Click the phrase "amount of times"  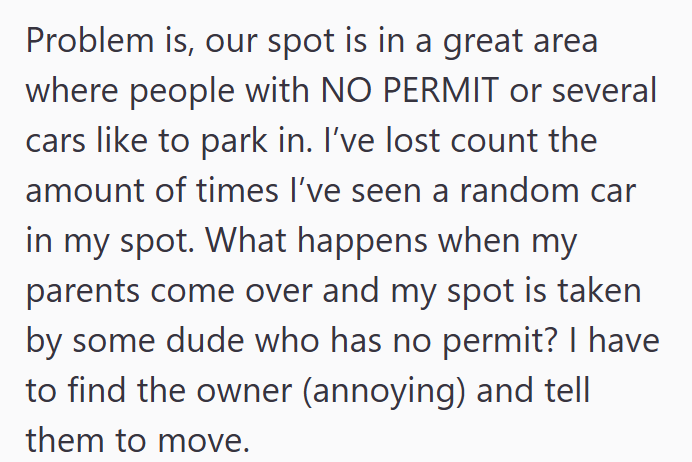[x=152, y=191]
